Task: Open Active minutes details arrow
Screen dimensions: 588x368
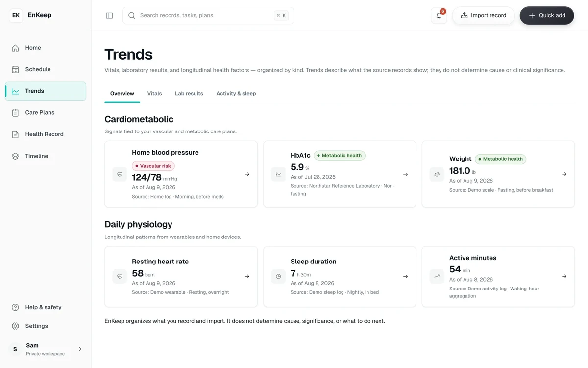Action: point(564,276)
